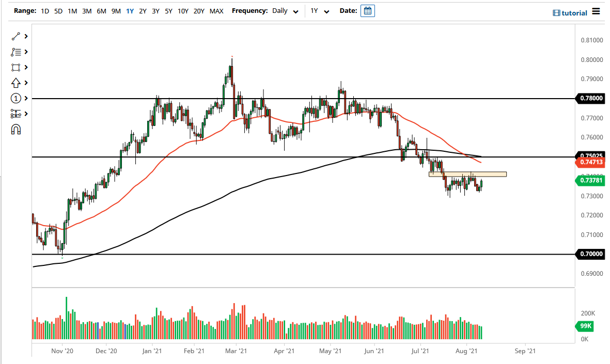Viewport: 610px width, 364px height.
Task: Click the 200K volume axis value
Action: [588, 313]
